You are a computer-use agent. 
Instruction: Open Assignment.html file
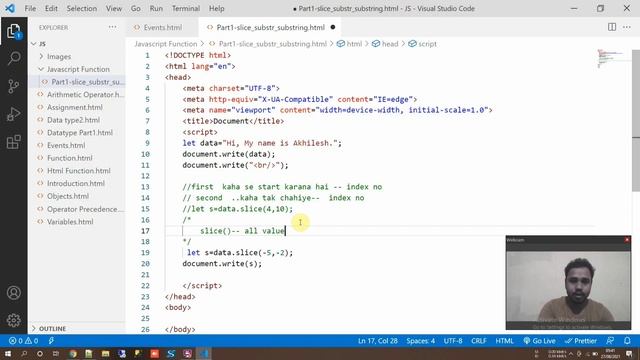point(75,107)
